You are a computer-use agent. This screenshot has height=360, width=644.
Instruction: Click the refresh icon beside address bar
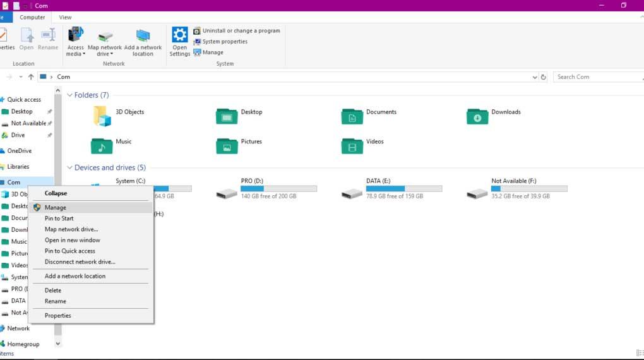(543, 77)
